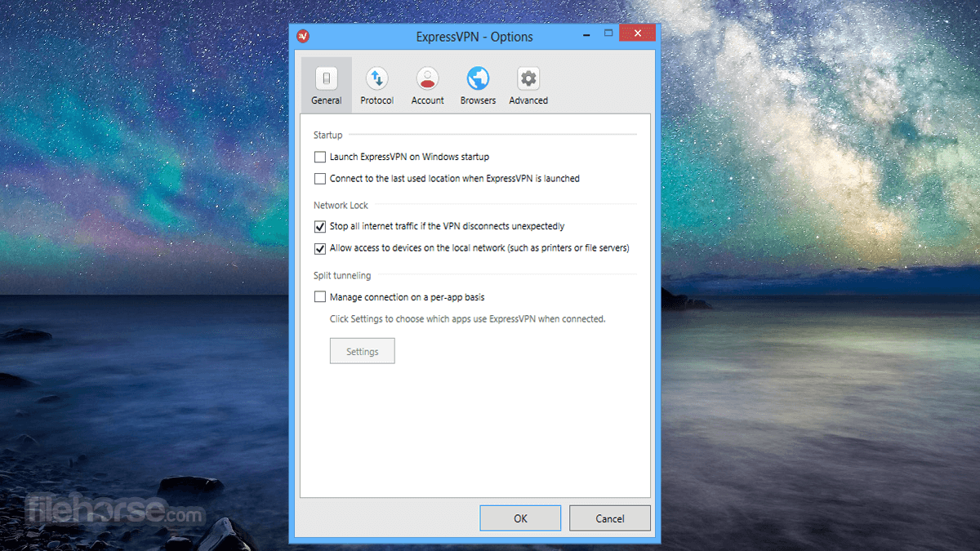Open the Protocol options tab

tap(376, 85)
